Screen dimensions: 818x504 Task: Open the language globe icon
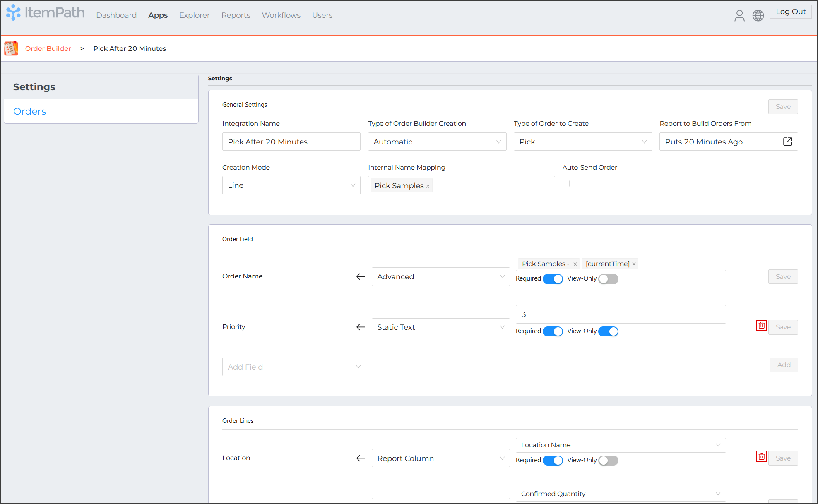pos(758,16)
